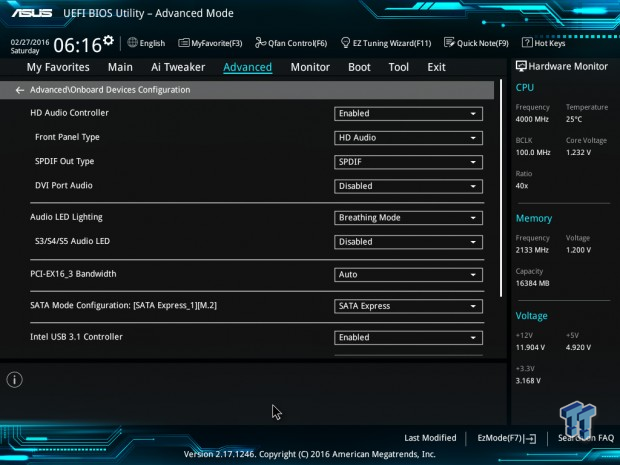Go to the Boot tab
This screenshot has height=465, width=620.
[359, 67]
